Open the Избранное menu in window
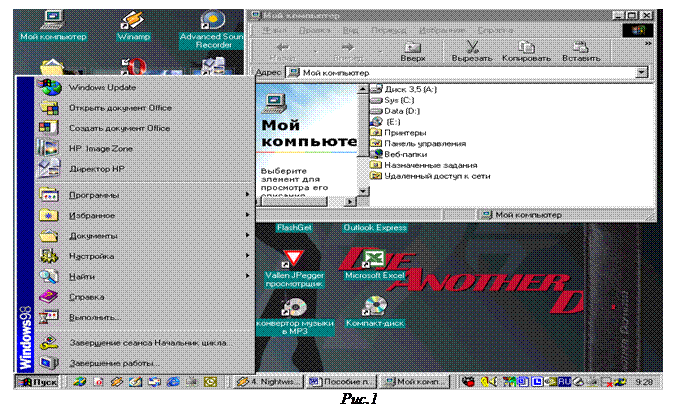The image size is (682, 414). [x=442, y=30]
